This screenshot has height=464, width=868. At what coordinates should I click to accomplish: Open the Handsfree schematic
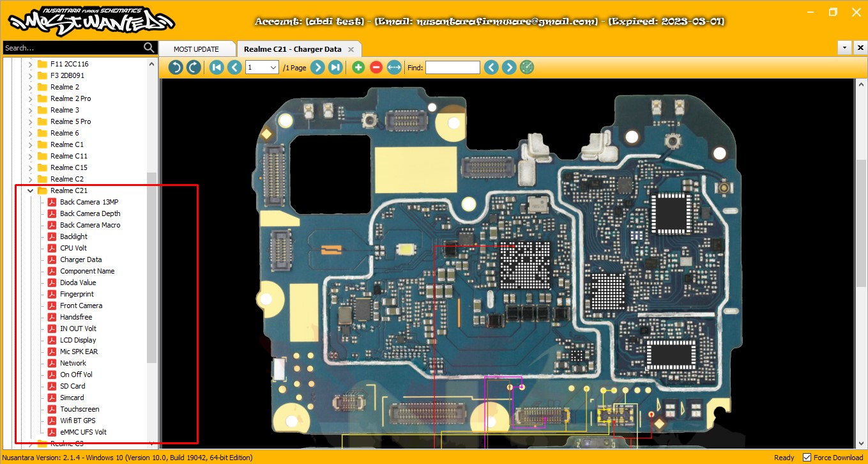point(76,317)
